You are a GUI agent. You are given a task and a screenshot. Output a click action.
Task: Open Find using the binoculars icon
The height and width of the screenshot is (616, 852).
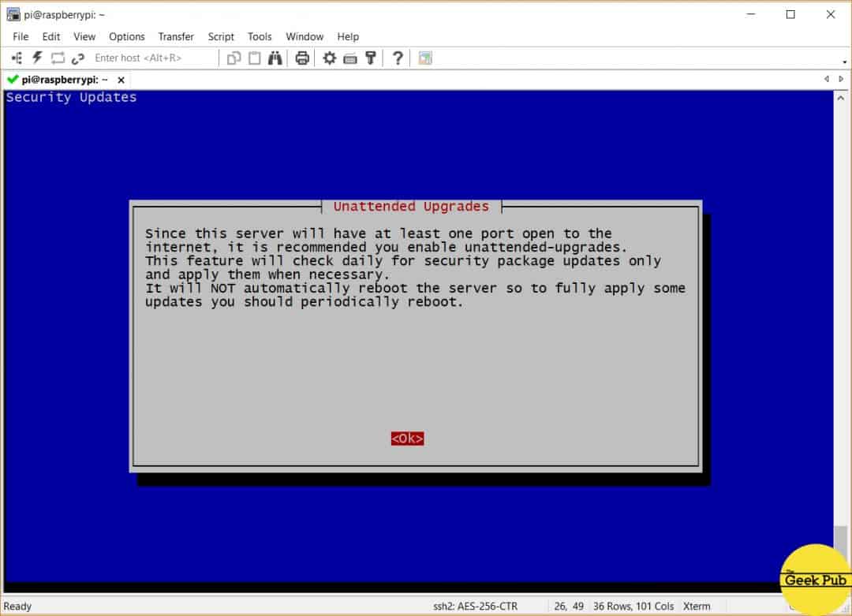[x=275, y=57]
